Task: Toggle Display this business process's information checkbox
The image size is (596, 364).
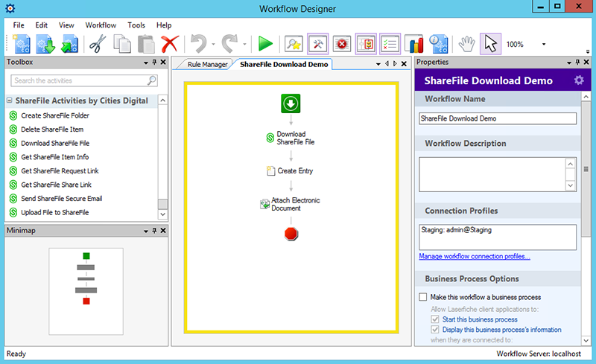Action: click(435, 330)
